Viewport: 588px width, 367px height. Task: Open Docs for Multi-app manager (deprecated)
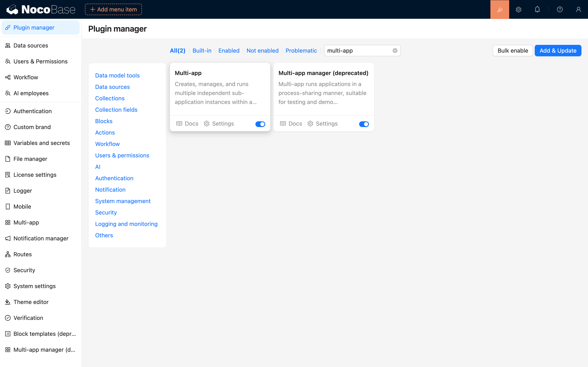tap(291, 124)
